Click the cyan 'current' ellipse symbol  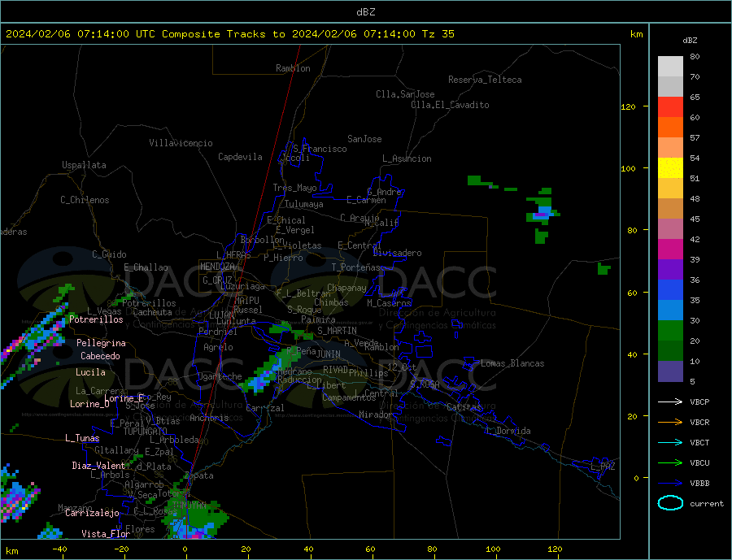670,503
